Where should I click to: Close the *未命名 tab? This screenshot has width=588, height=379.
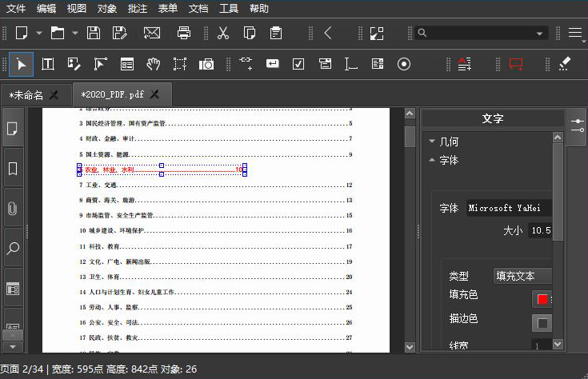tap(54, 95)
